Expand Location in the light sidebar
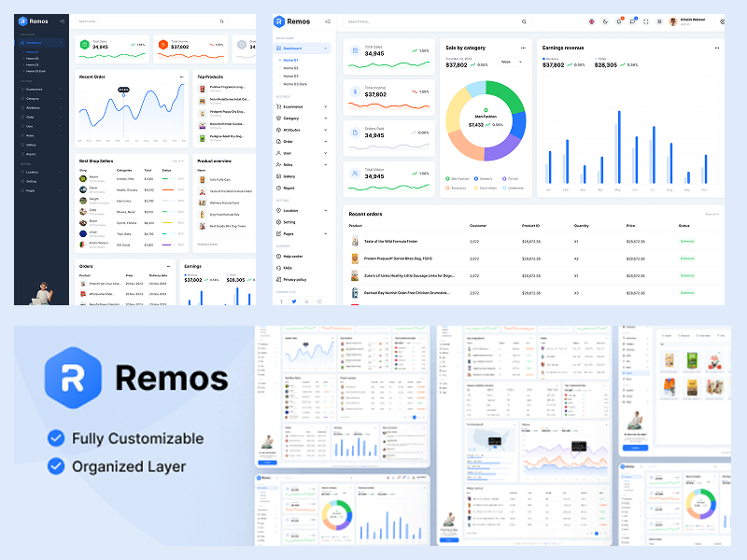The image size is (747, 560). (302, 211)
